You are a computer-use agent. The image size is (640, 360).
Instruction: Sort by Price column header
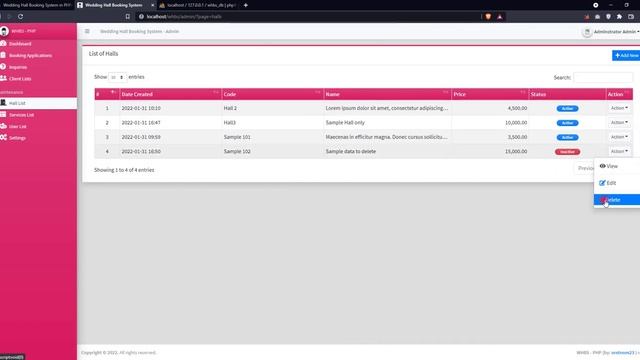490,94
